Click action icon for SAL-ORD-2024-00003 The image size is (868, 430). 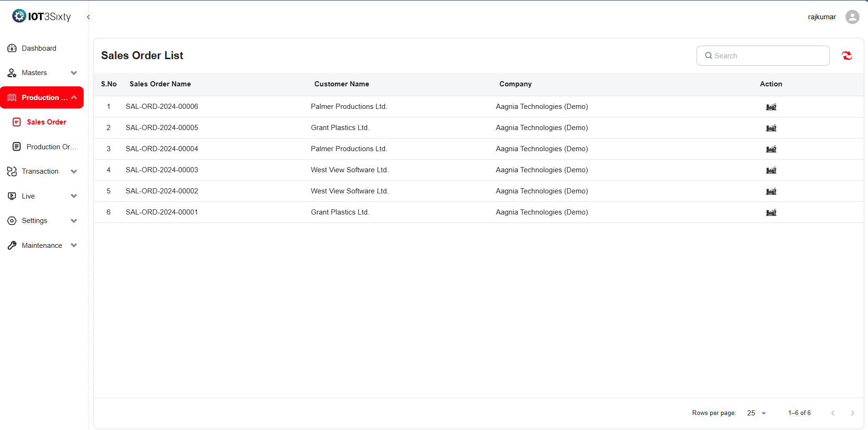click(771, 170)
